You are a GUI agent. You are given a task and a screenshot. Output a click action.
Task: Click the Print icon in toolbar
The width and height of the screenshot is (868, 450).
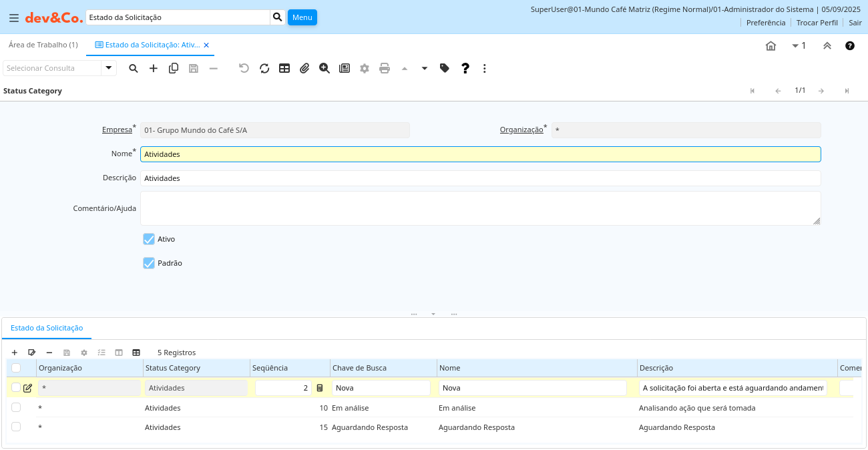(385, 68)
